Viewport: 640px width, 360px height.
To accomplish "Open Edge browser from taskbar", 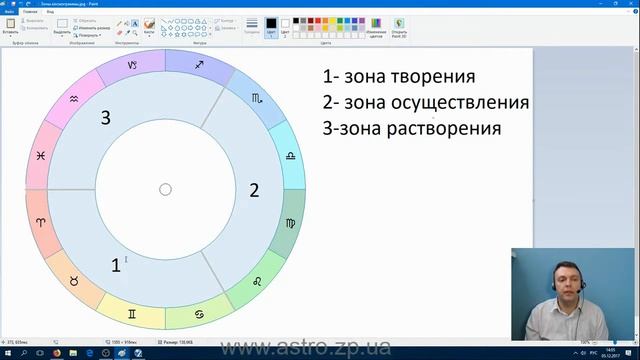I will coord(89,353).
